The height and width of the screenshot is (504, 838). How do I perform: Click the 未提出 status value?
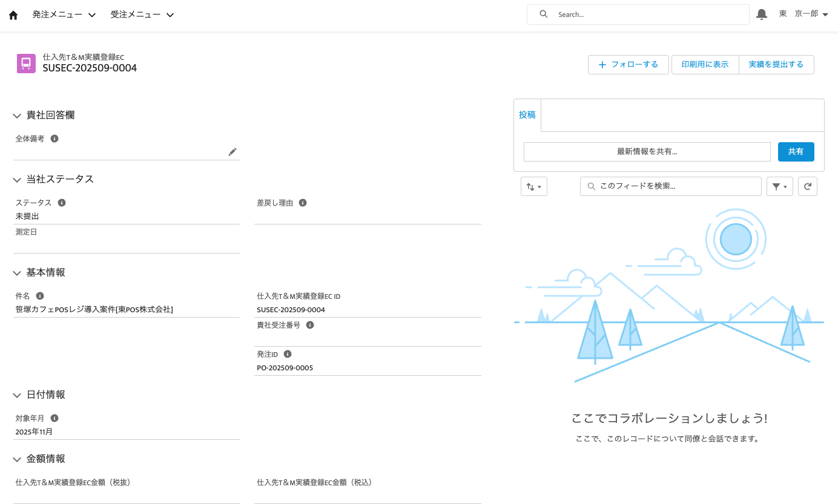(x=27, y=216)
